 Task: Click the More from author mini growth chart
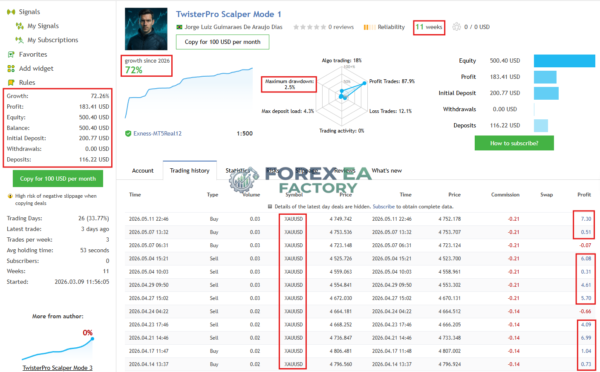(57, 349)
